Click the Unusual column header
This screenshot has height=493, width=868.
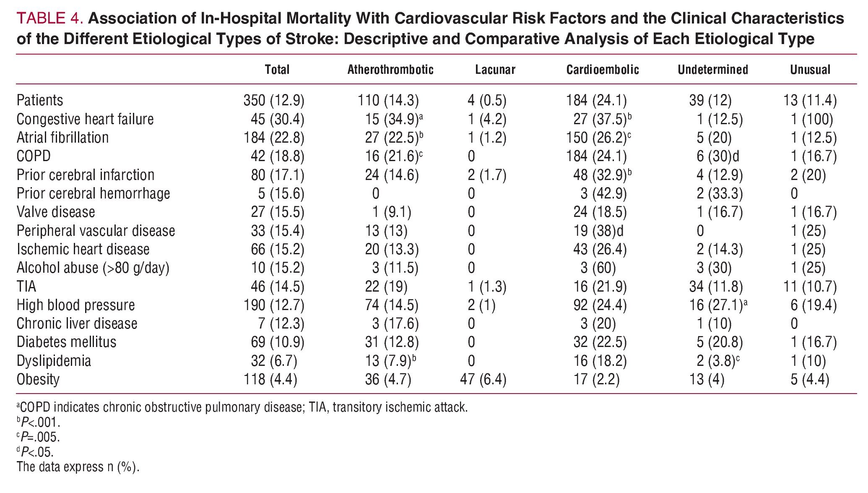click(810, 70)
